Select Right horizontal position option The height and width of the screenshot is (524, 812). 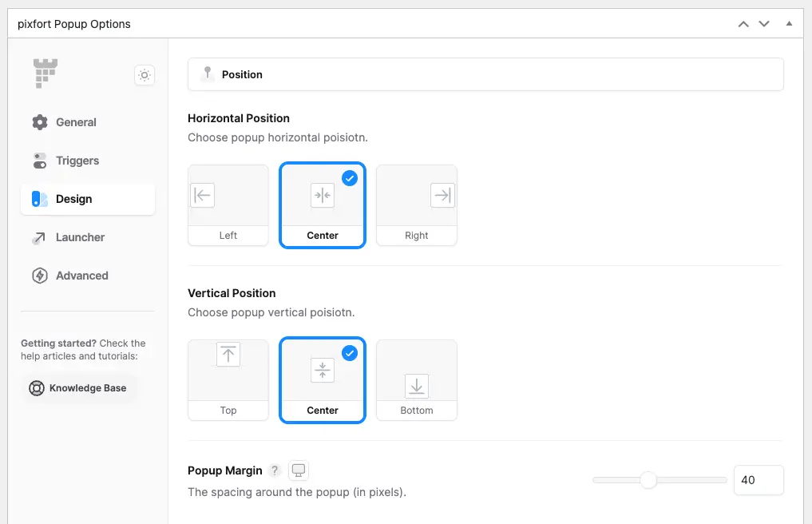[417, 205]
